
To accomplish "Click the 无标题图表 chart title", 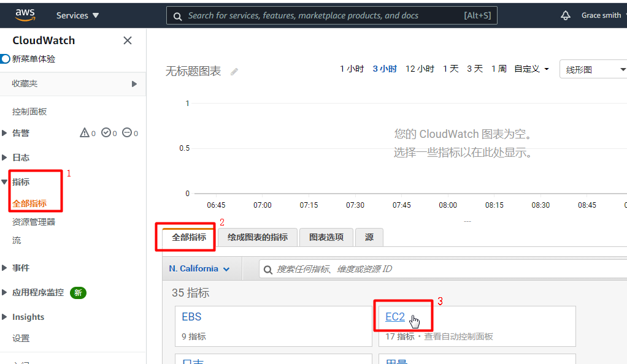I will 193,71.
